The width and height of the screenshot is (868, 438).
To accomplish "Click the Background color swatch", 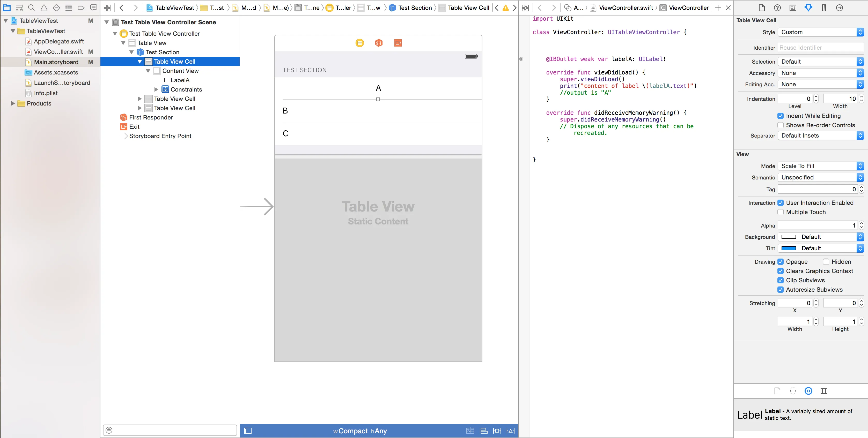I will click(x=789, y=237).
